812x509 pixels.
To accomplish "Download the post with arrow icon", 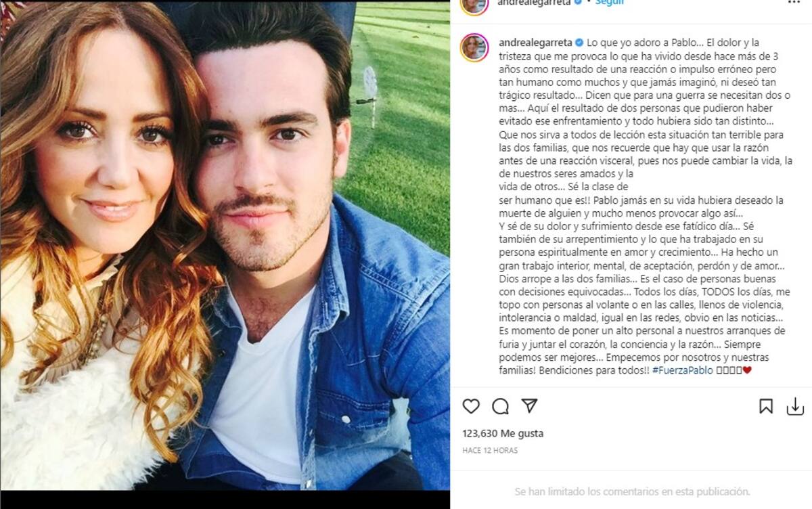I will tap(795, 406).
